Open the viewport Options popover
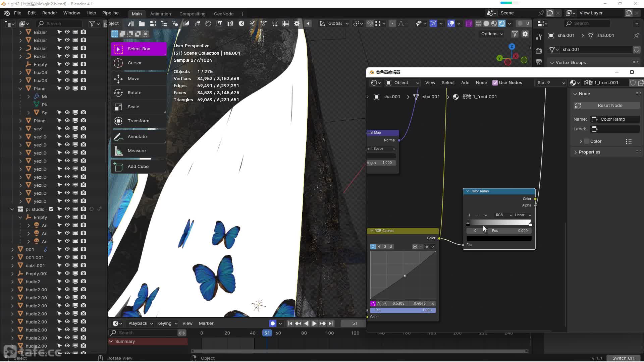Viewport: 644px width, 362px height. [492, 34]
